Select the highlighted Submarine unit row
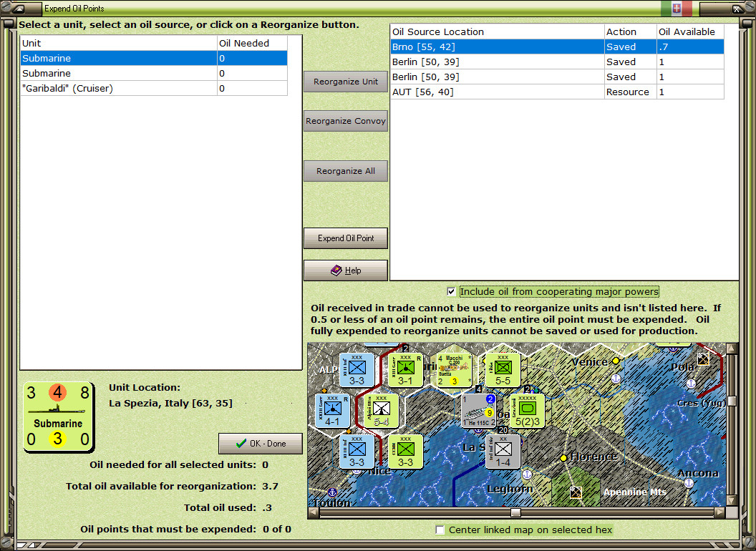Image resolution: width=756 pixels, height=551 pixels. (154, 59)
